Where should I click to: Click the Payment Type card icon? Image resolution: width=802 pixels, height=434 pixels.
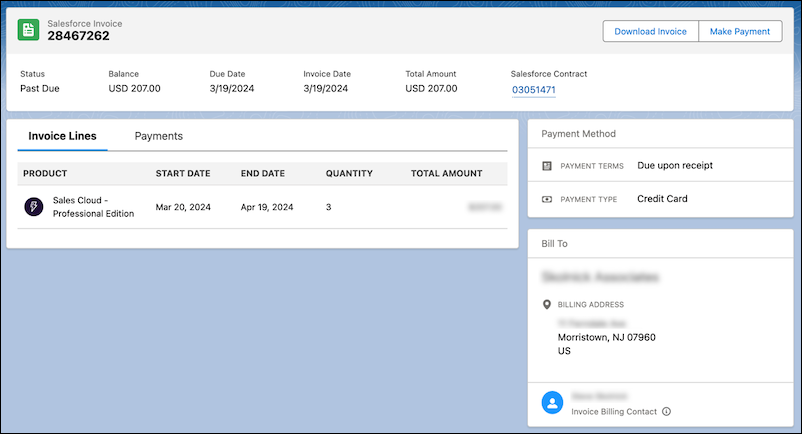[x=547, y=199]
